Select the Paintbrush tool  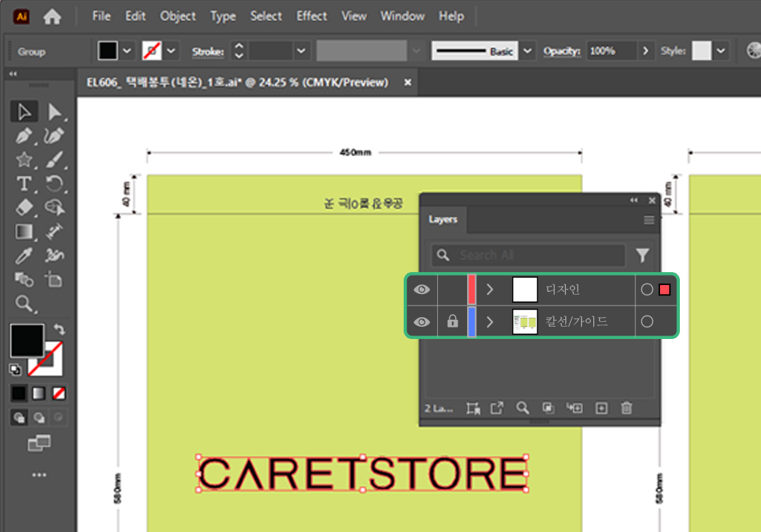55,160
